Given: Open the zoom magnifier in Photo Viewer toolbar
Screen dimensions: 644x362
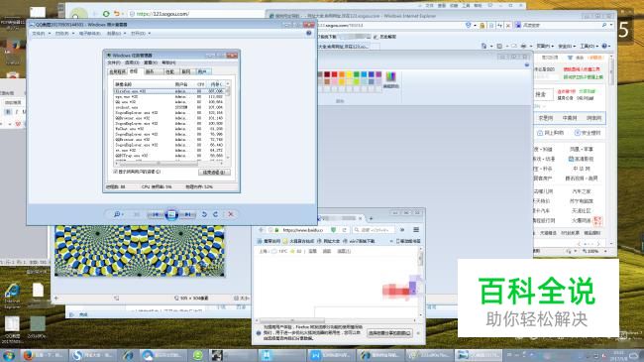Looking at the screenshot, I should click(x=118, y=214).
